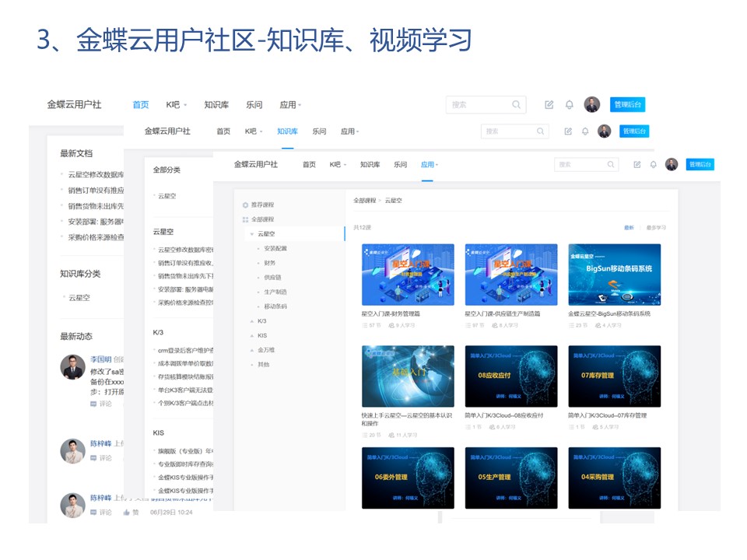Click 云星空 under 知识库分类 in the back window

coord(79,298)
